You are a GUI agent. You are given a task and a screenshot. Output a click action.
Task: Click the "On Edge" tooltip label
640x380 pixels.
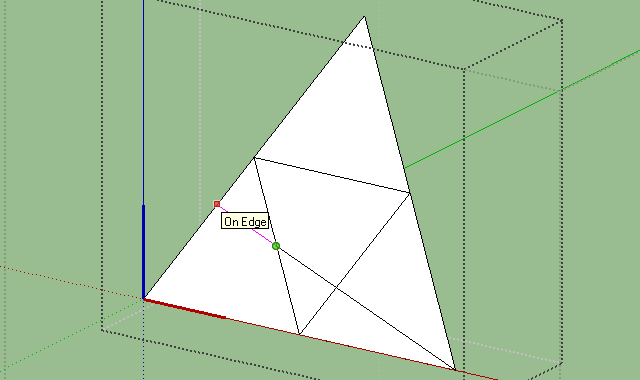pos(245,221)
